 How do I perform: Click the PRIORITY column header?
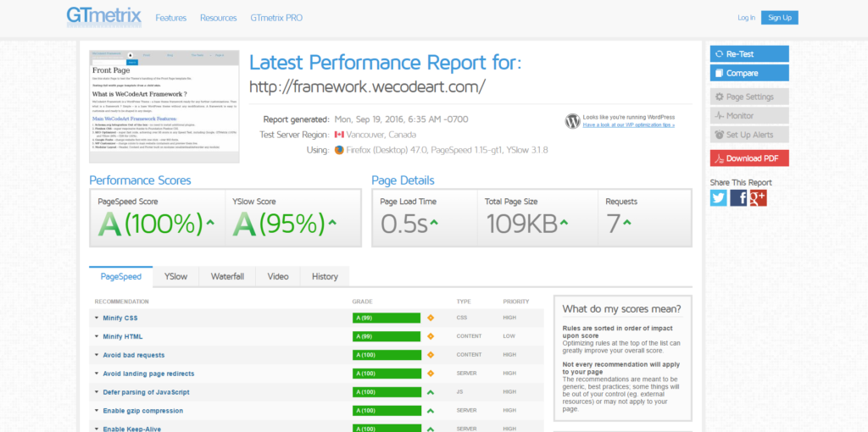coord(516,302)
